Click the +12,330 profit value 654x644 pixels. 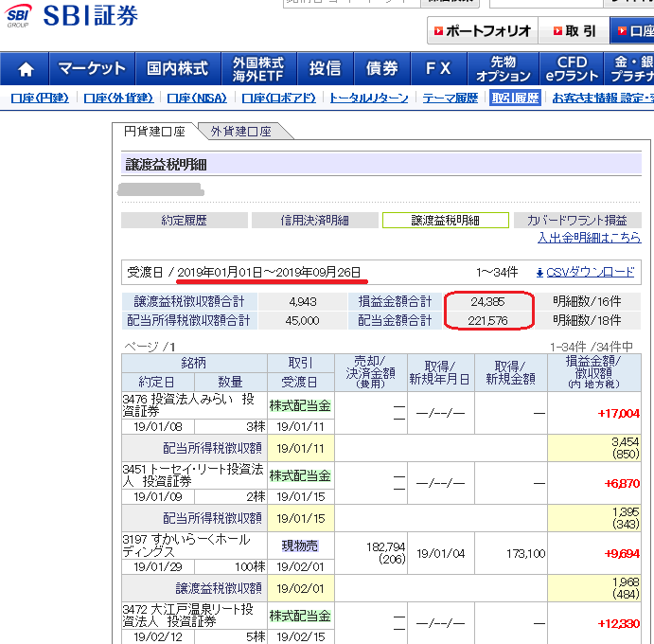[x=619, y=623]
